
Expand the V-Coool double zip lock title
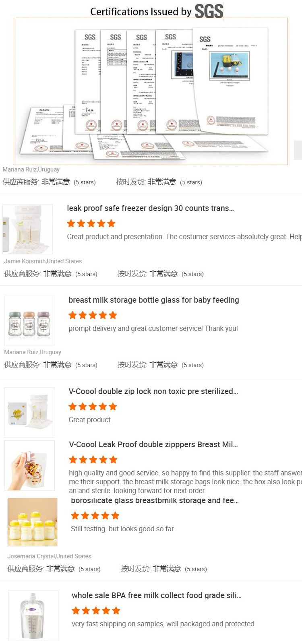(153, 391)
